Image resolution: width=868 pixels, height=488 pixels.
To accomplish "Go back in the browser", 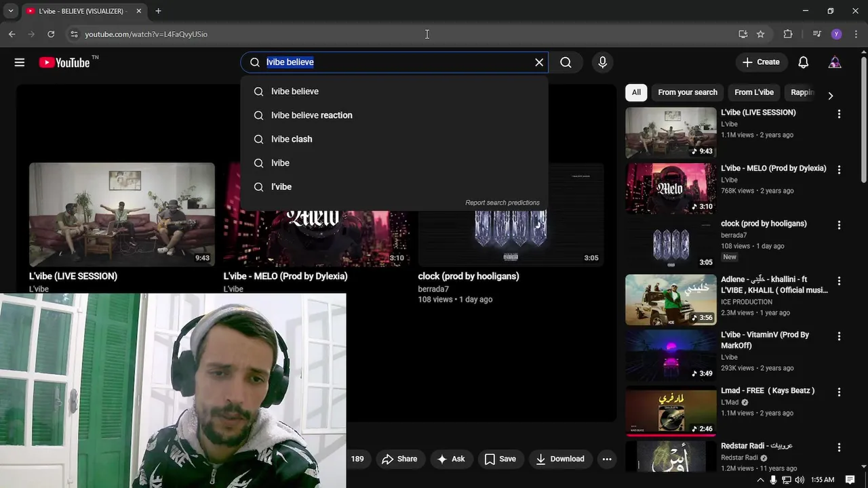I will (12, 34).
